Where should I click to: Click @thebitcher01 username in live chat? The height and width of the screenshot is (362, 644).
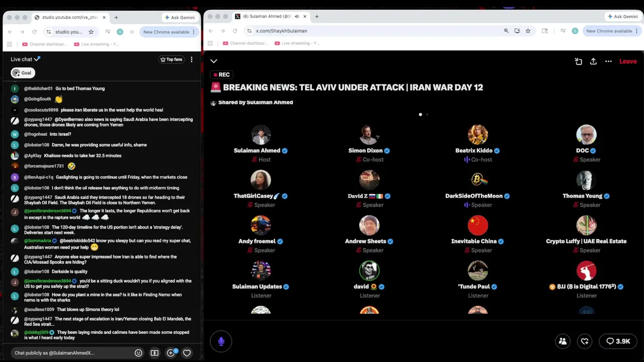click(x=38, y=88)
